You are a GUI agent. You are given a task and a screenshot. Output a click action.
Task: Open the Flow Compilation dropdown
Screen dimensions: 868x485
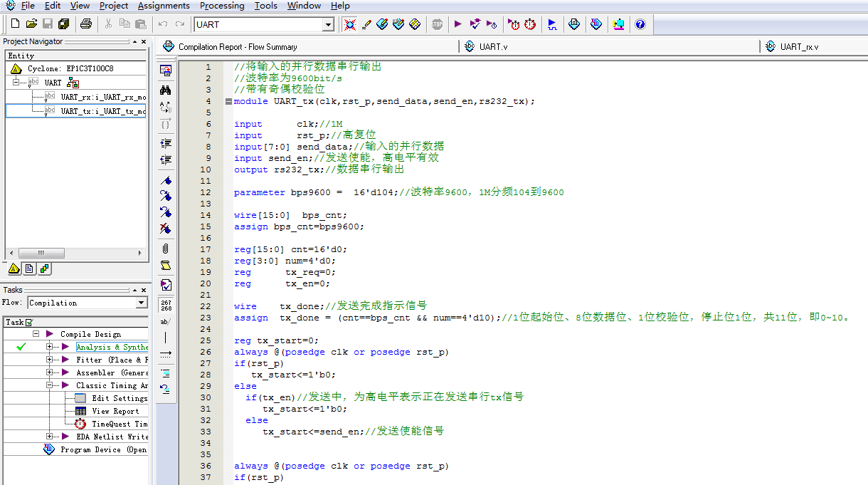point(141,303)
